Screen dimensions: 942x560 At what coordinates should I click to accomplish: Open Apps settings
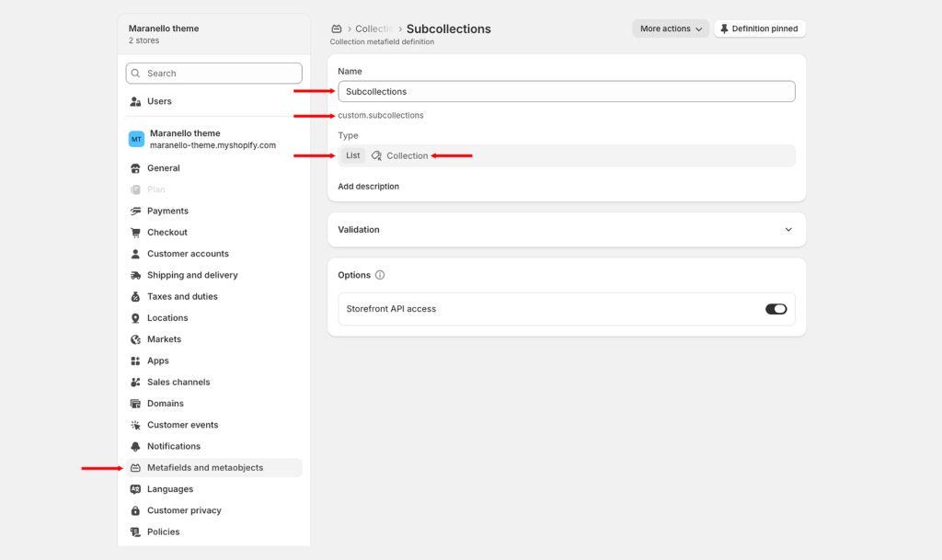click(213, 360)
